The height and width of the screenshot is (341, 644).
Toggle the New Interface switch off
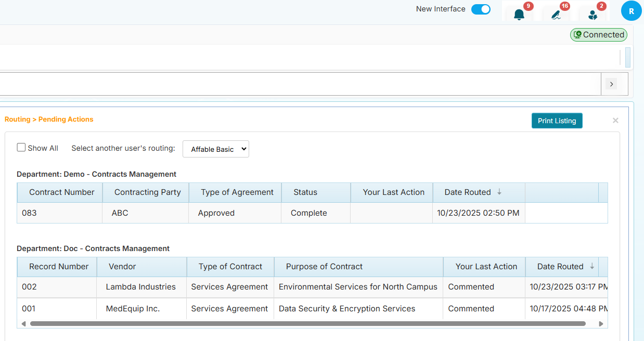(x=481, y=9)
